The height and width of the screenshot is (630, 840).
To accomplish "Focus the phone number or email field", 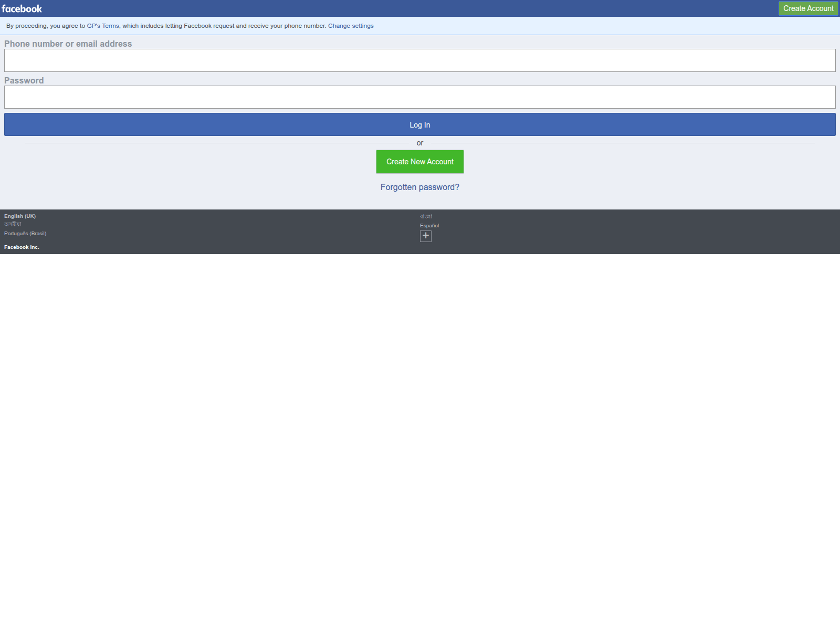I will [420, 60].
